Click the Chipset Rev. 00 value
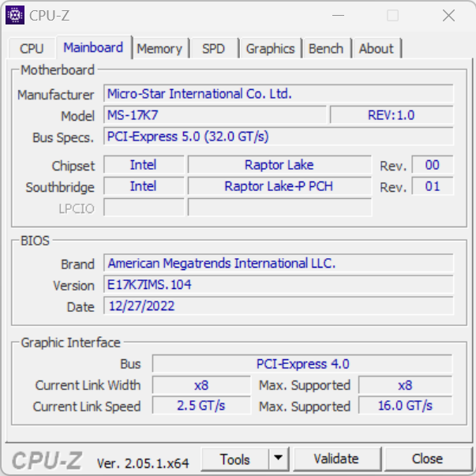The height and width of the screenshot is (476, 476). (433, 165)
